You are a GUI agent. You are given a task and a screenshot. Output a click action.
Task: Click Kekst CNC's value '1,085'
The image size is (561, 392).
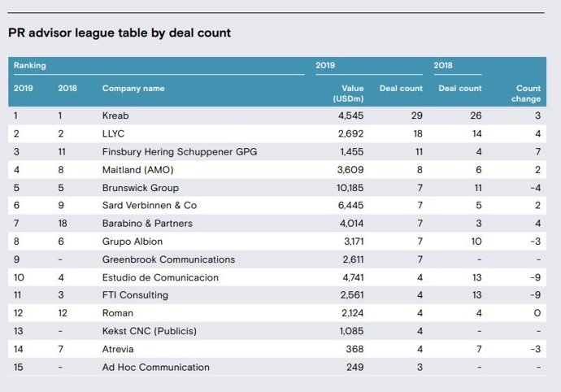352,331
